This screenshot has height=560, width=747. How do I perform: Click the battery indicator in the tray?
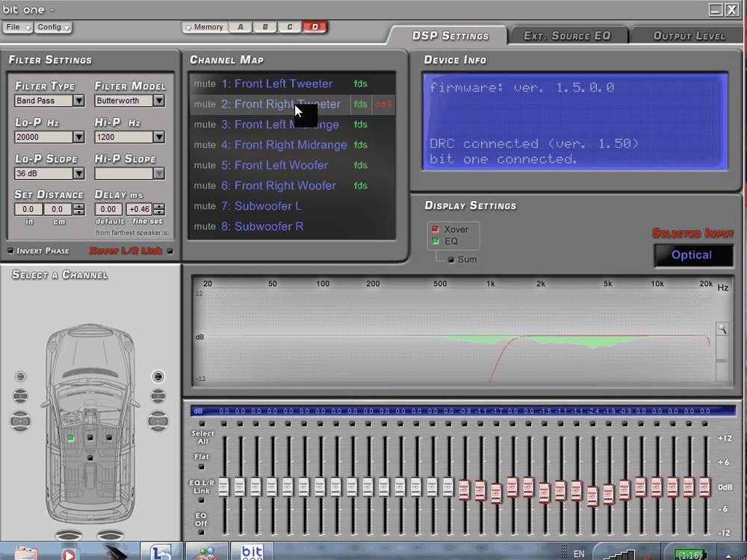689,555
